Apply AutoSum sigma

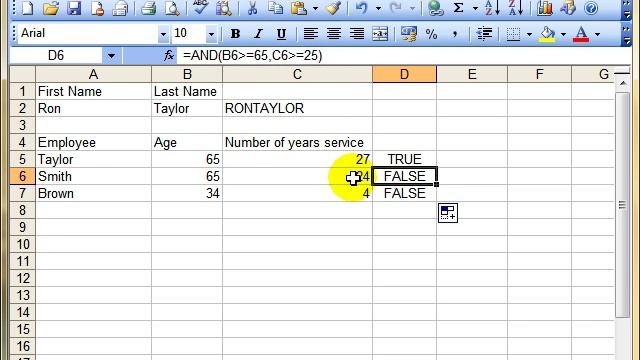pos(458,8)
